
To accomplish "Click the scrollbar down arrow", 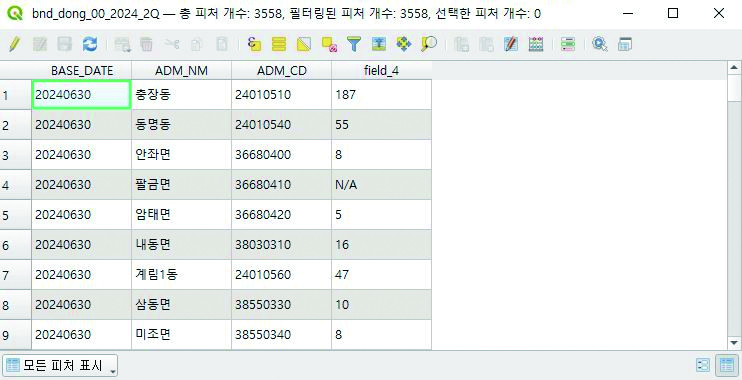I will pyautogui.click(x=734, y=343).
